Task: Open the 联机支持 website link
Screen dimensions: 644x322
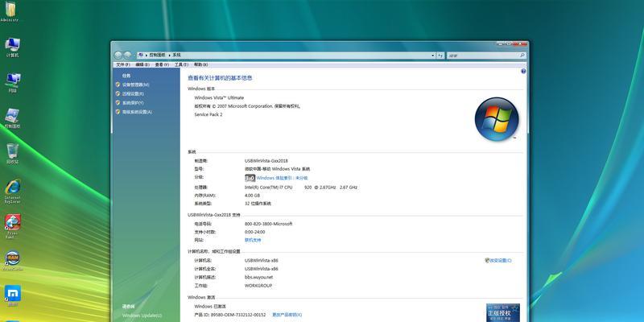Action: (x=253, y=240)
